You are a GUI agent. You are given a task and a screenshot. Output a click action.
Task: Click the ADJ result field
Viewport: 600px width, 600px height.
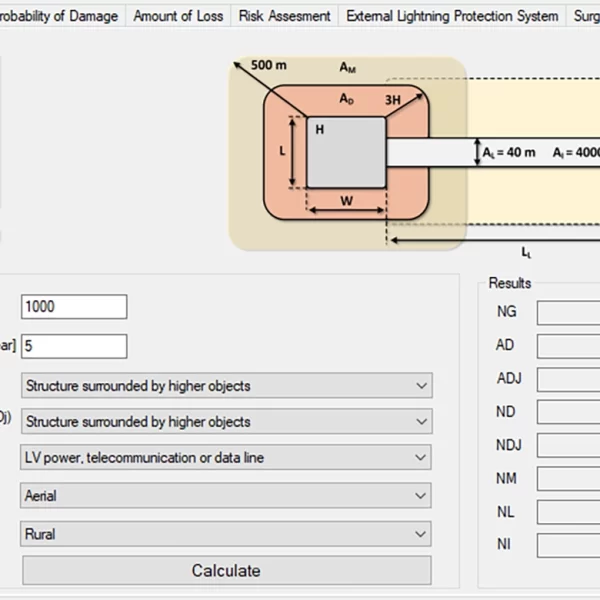pos(568,380)
